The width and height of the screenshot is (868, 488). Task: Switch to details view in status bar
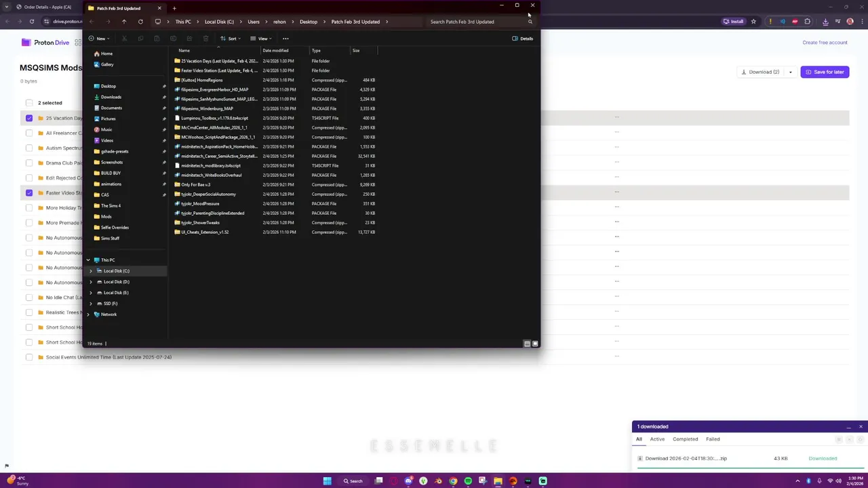[527, 344]
